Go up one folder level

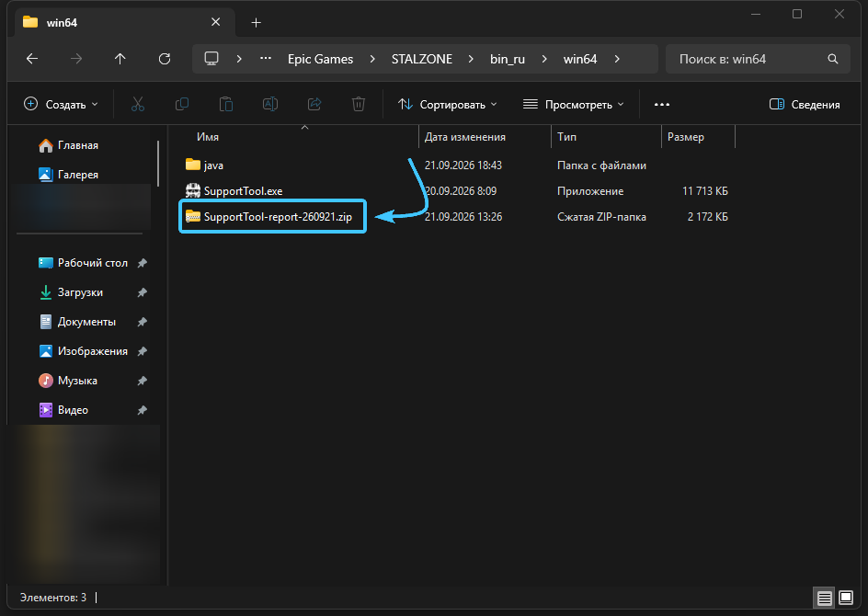pos(120,59)
